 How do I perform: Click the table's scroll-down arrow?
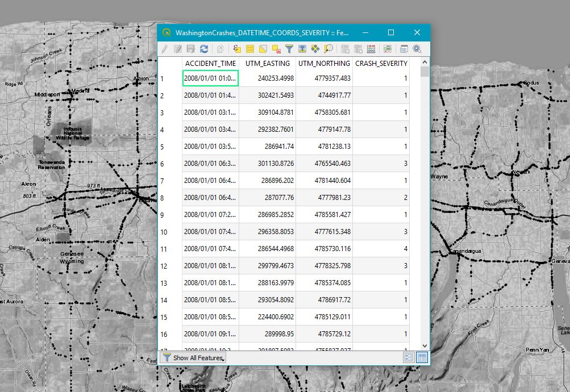point(424,345)
